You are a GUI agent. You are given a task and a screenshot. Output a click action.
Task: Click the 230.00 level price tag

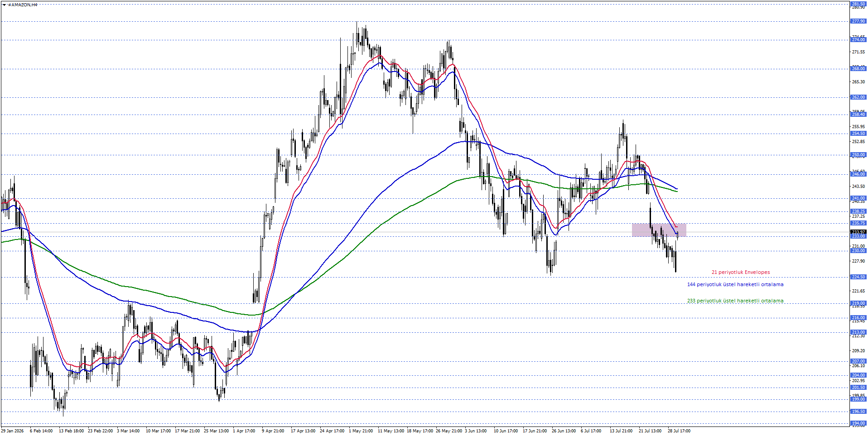[x=858, y=251]
